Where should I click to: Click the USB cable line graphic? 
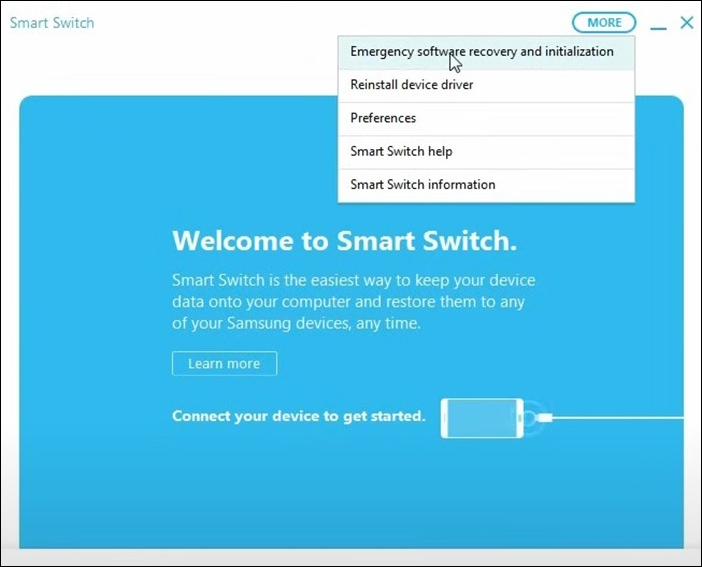[620, 417]
